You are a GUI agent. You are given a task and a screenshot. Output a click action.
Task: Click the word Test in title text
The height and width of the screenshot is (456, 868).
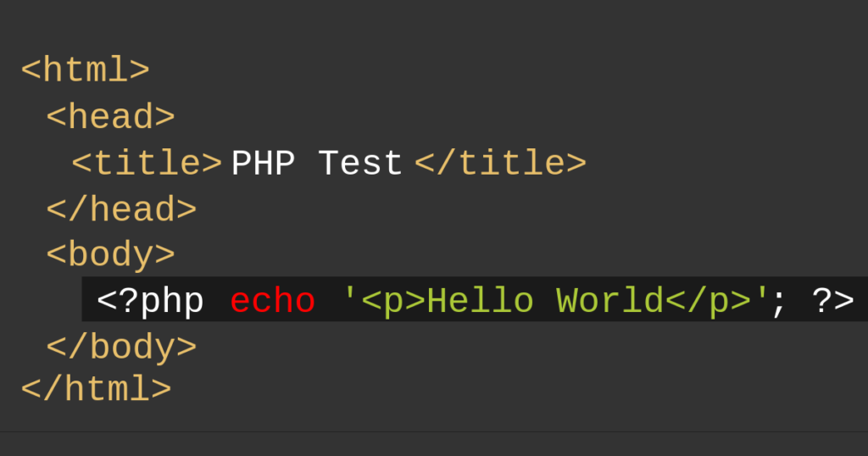pyautogui.click(x=360, y=164)
